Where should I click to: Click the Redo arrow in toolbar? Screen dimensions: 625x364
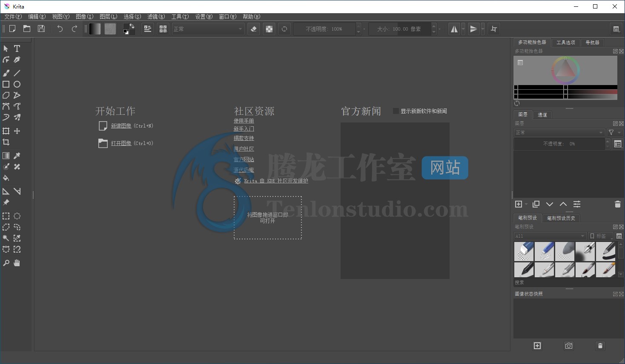(x=75, y=29)
